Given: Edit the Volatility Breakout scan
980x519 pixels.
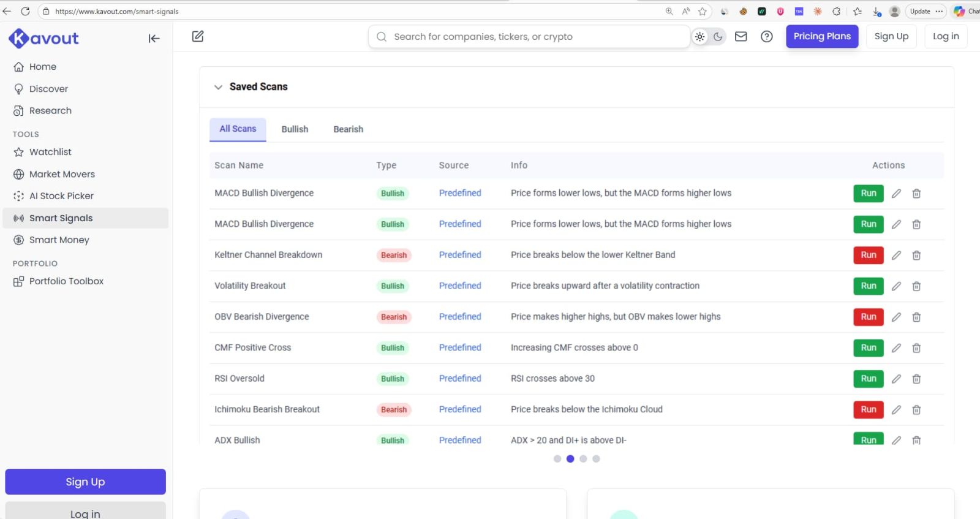Looking at the screenshot, I should [x=896, y=286].
